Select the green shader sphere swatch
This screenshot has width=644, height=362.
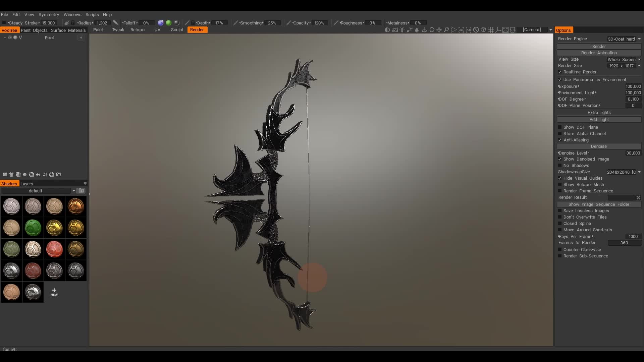pos(33,228)
